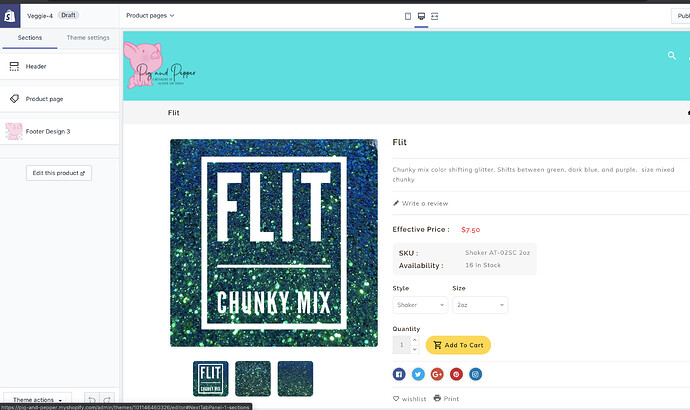
Task: Click the Shopify logo icon
Action: pos(10,16)
